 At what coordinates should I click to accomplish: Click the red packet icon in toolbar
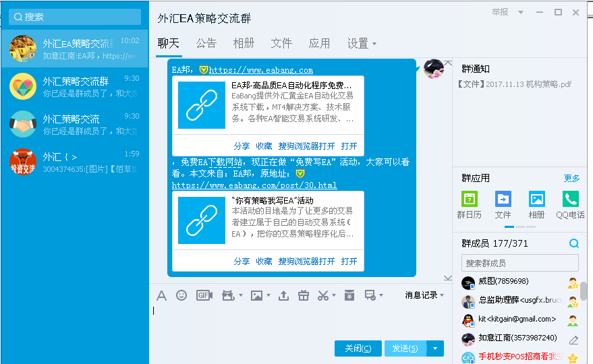pyautogui.click(x=349, y=295)
